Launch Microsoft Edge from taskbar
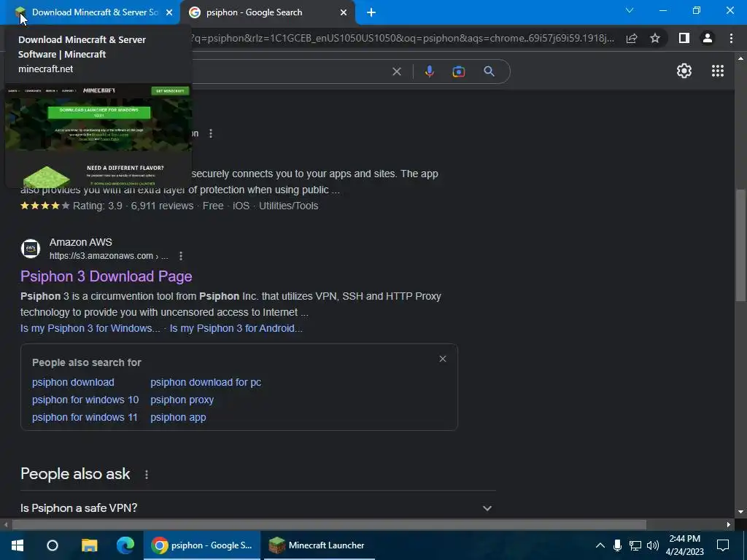 point(125,545)
